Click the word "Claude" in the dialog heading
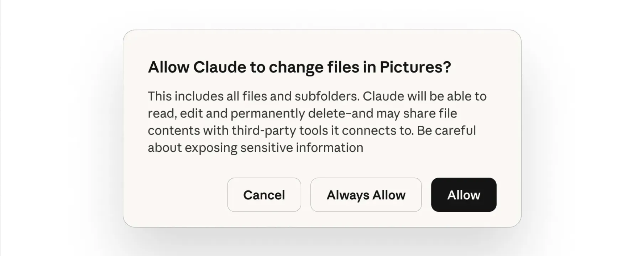This screenshot has height=256, width=644. [220, 67]
